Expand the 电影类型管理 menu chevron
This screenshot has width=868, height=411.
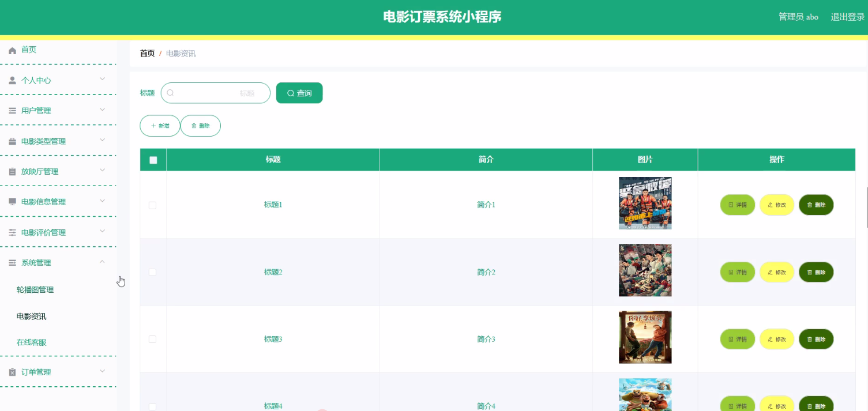(102, 139)
